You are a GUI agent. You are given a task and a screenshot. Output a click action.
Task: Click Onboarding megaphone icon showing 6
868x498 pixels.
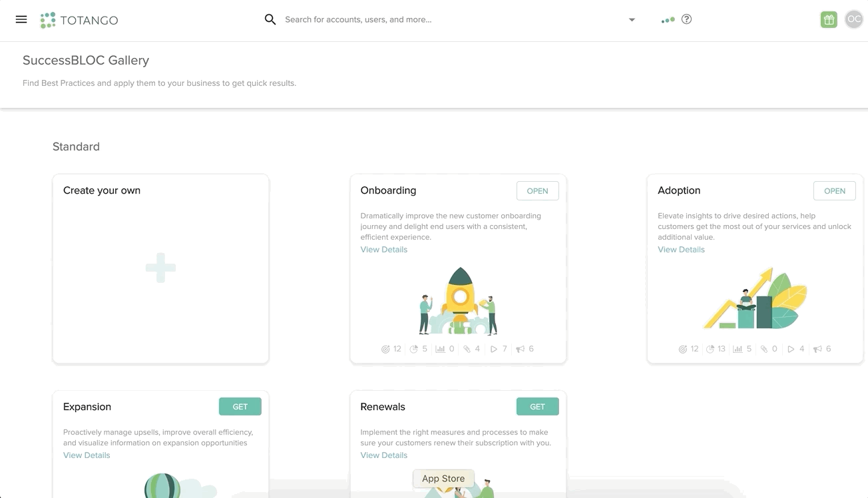click(x=521, y=349)
